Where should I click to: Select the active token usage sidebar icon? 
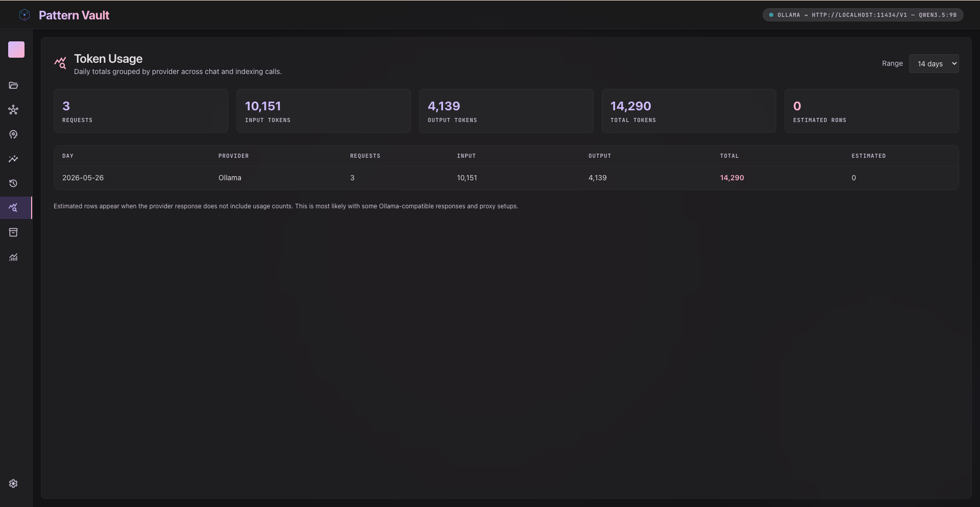tap(13, 208)
